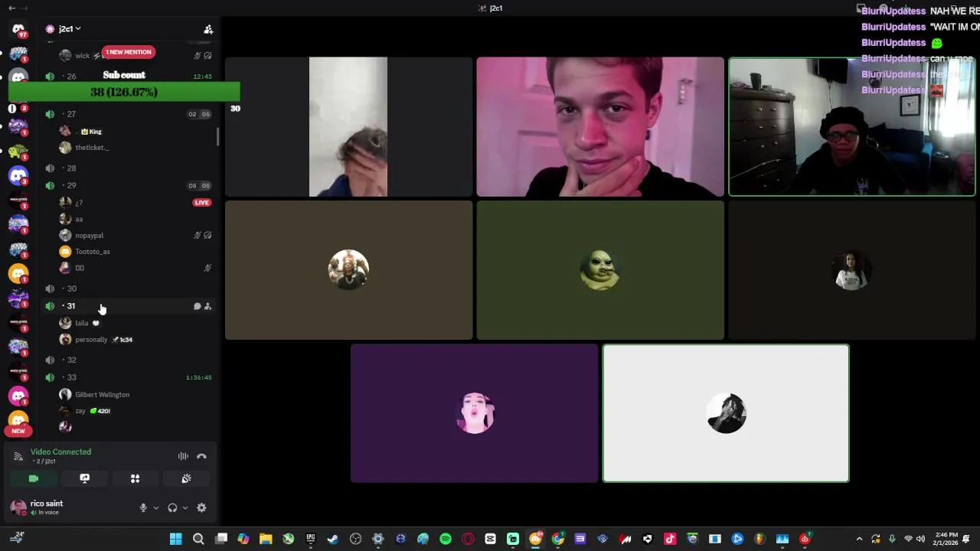The width and height of the screenshot is (980, 551).
Task: Select user aa in channel 29
Action: 78,220
